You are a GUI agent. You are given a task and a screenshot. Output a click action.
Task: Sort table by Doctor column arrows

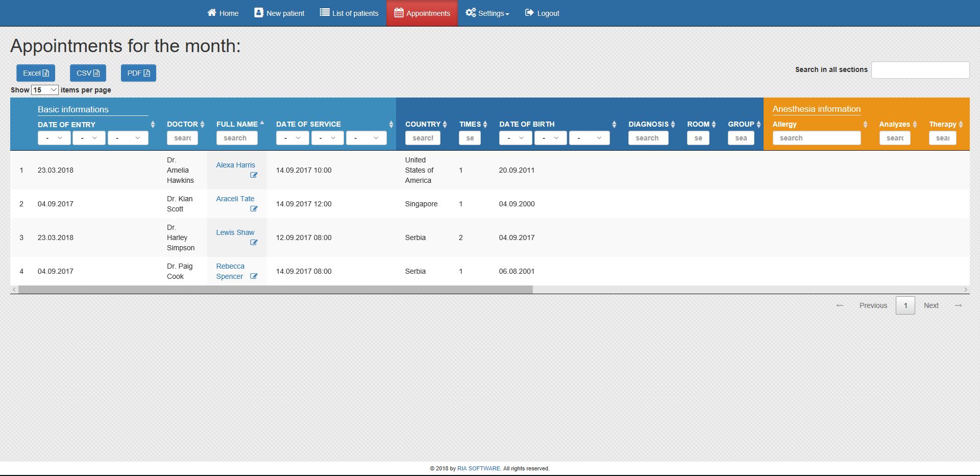pyautogui.click(x=202, y=124)
